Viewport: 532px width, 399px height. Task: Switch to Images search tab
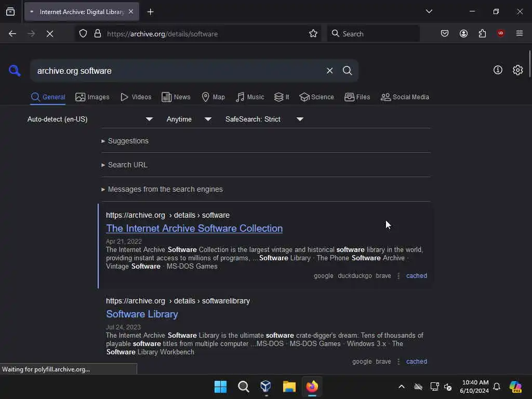tap(92, 97)
